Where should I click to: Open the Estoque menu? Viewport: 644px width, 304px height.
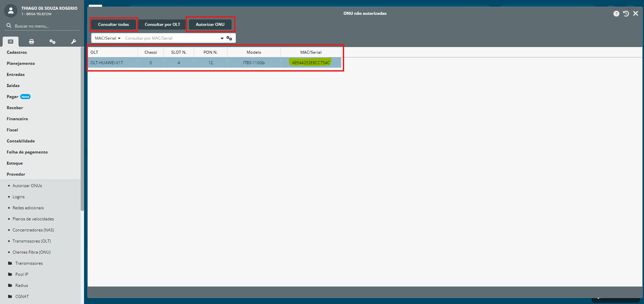[x=15, y=163]
